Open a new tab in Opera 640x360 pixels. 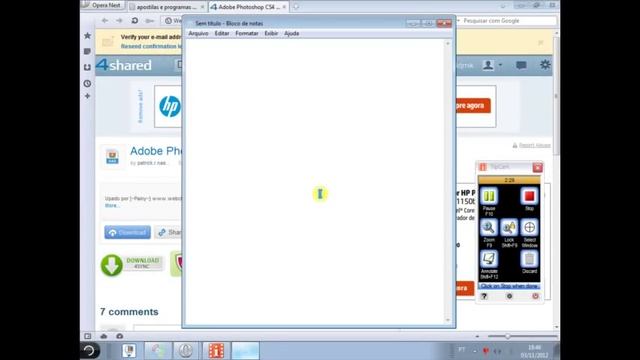click(x=296, y=7)
